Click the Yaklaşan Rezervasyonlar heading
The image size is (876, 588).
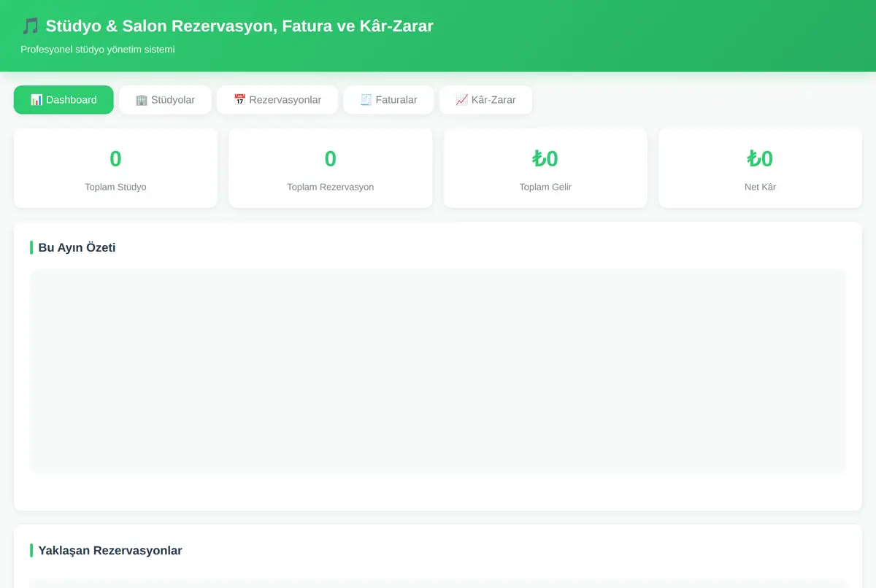coord(110,550)
